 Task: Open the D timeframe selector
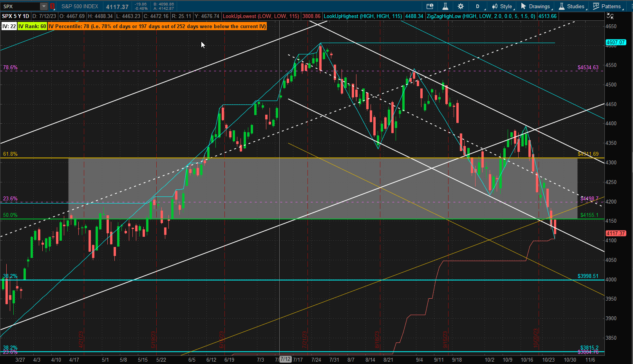[477, 6]
